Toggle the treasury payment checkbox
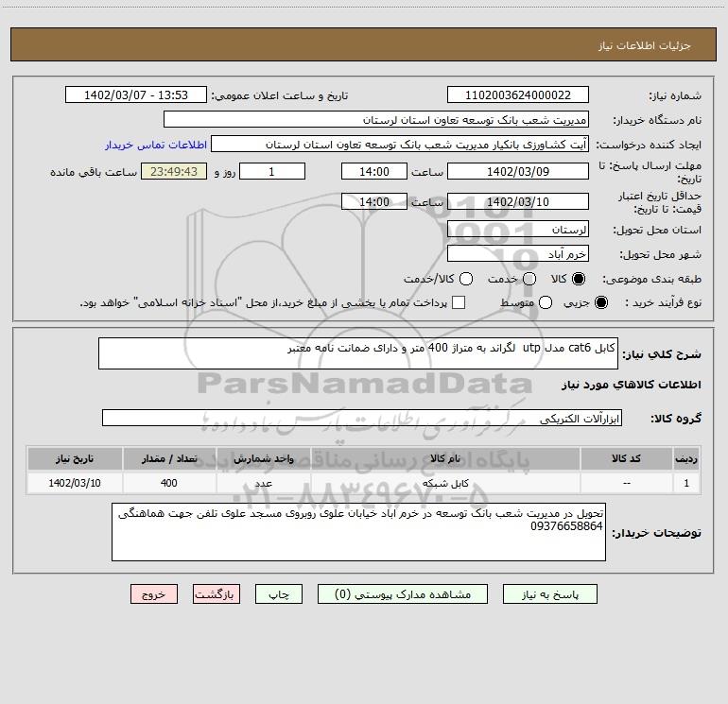This screenshot has width=728, height=704. (x=459, y=302)
